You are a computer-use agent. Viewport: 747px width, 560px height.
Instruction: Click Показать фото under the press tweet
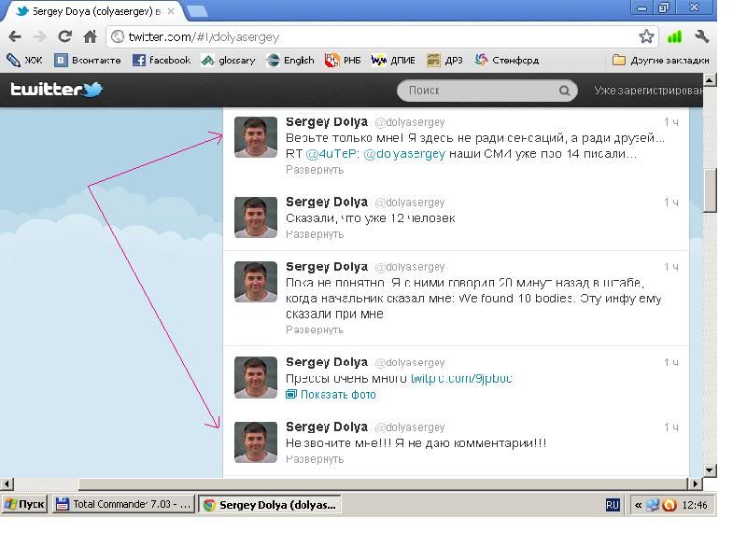point(331,394)
